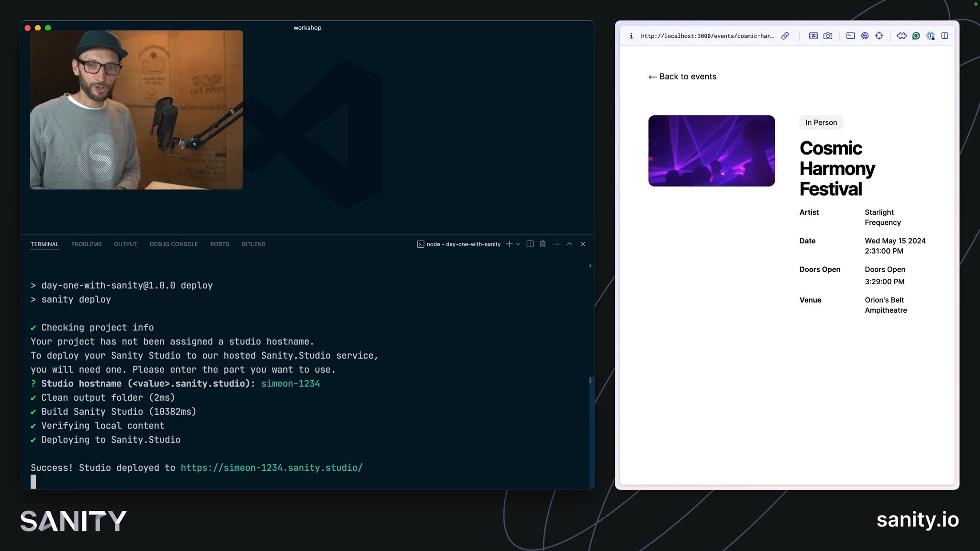The height and width of the screenshot is (551, 980).
Task: Click the In Person event type badge
Action: click(x=821, y=122)
